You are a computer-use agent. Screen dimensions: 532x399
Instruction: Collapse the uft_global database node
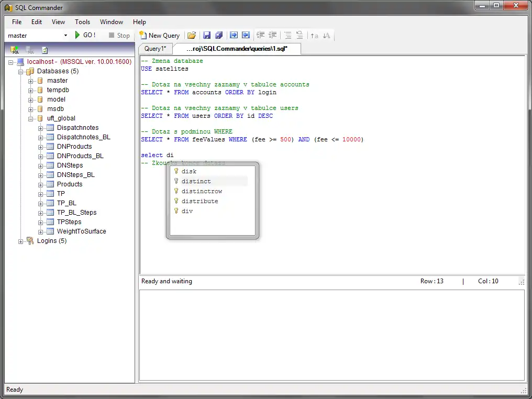click(31, 118)
